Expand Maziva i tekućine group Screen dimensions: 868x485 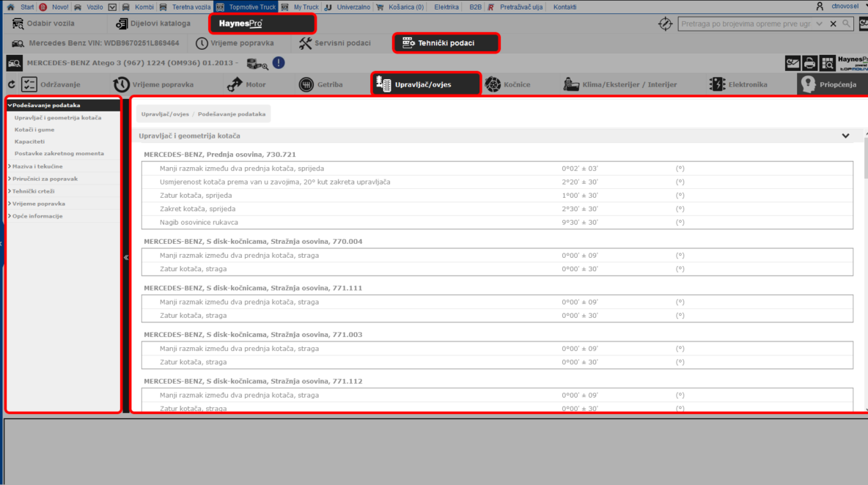coord(37,166)
